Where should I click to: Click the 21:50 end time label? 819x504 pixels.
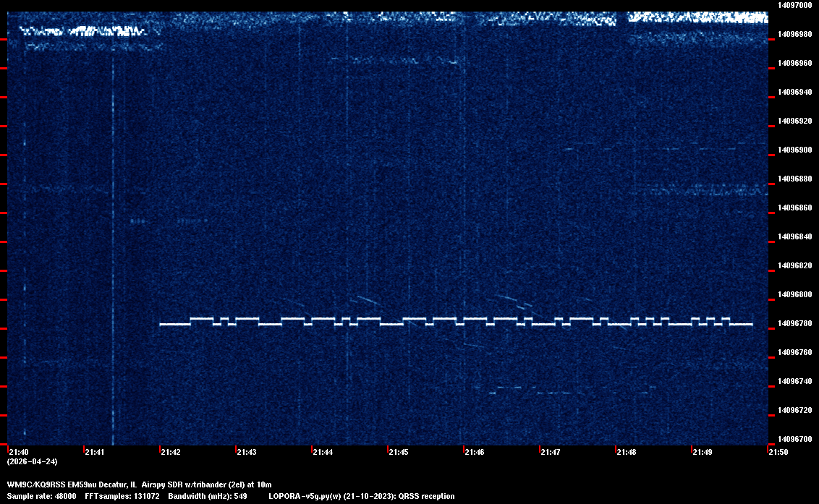[x=778, y=453]
